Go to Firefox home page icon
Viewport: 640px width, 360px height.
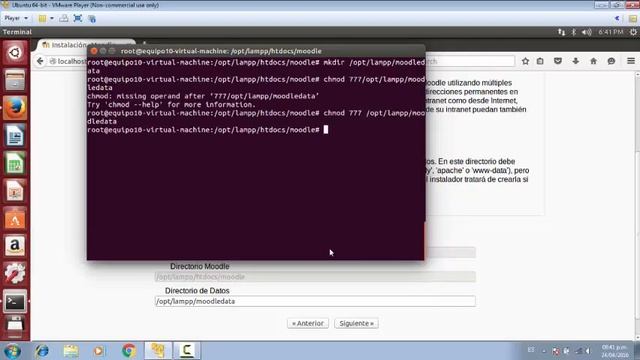click(x=593, y=61)
